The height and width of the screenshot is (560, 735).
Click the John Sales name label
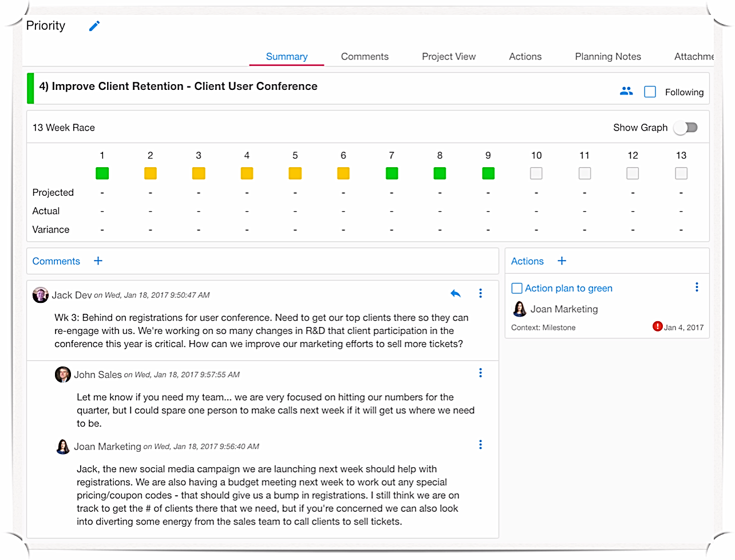click(98, 374)
